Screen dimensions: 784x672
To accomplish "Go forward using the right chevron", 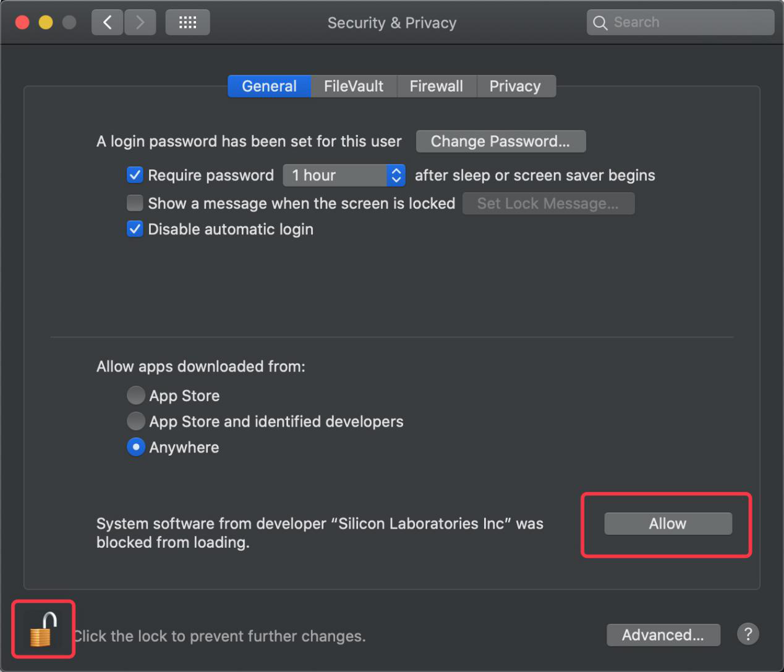I will (x=140, y=23).
